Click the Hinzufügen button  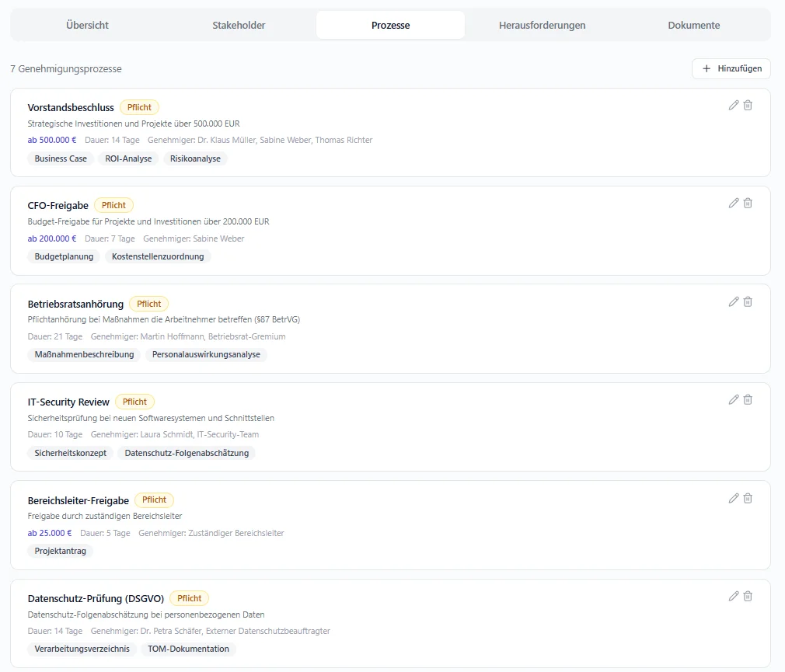point(731,68)
